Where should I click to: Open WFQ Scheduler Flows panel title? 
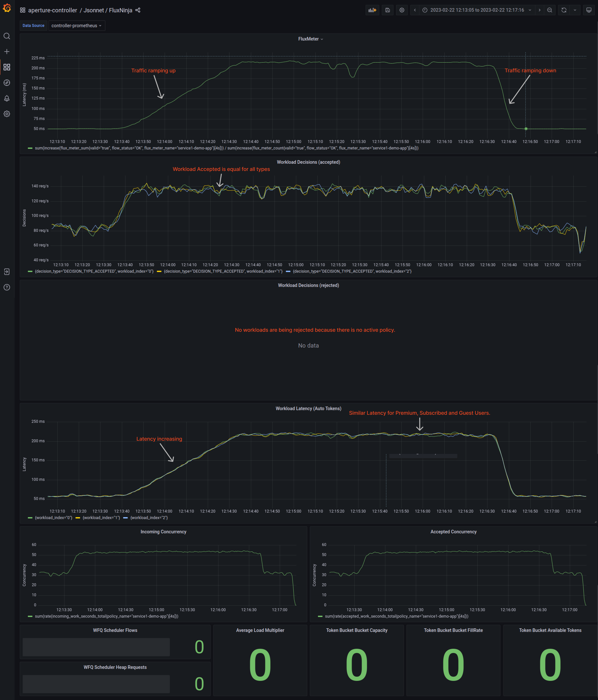[115, 631]
